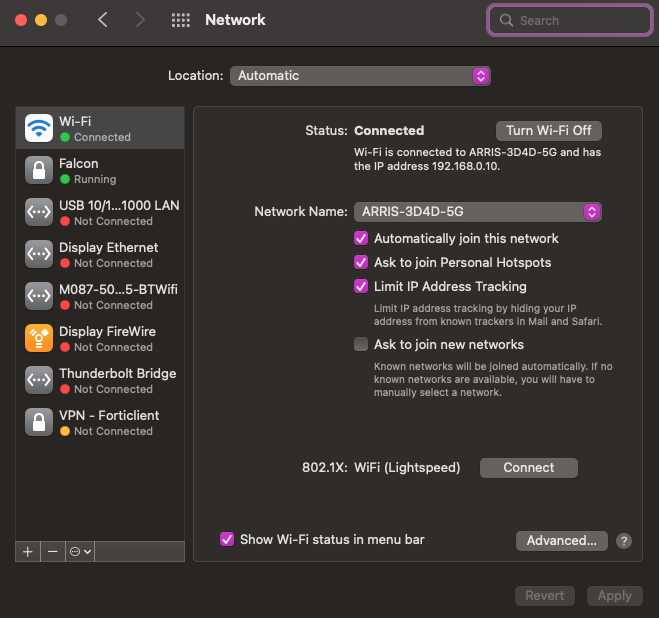Select Display Ethernet in the service list
Viewport: 659px width, 618px height.
(x=100, y=254)
